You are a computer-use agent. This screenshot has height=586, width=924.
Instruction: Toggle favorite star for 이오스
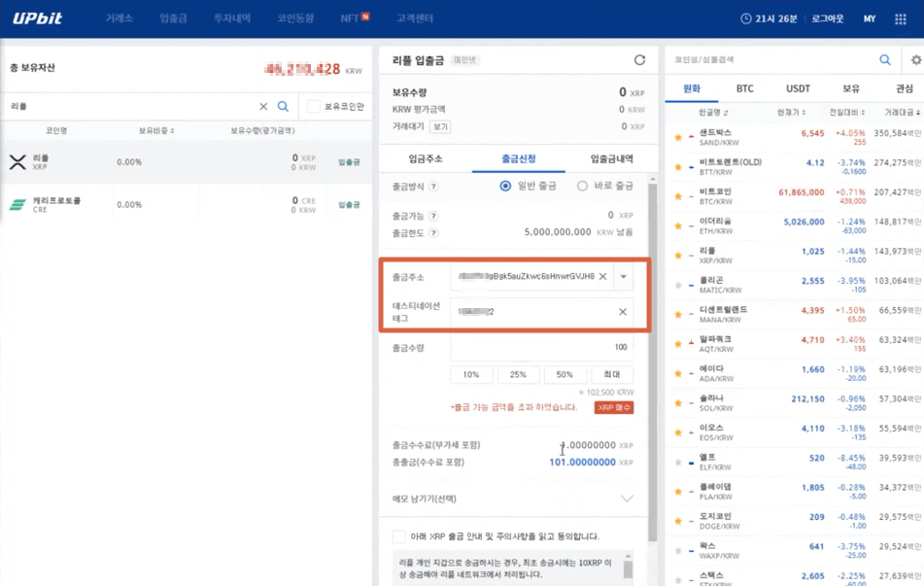678,432
